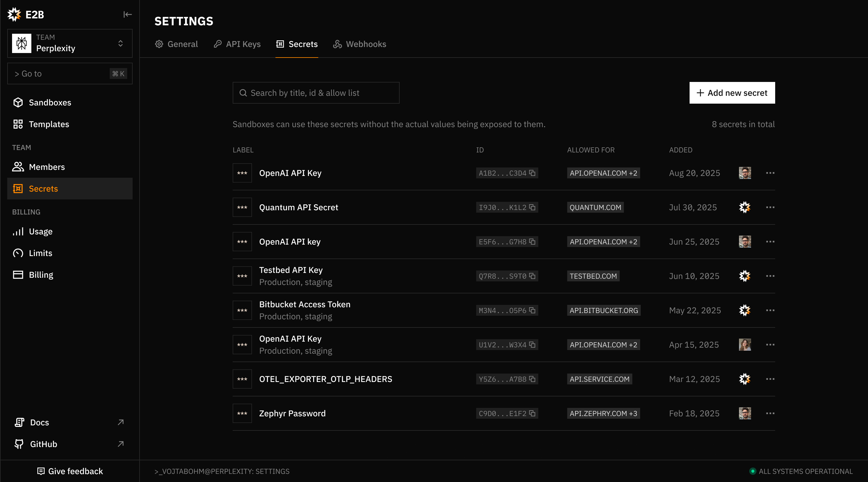Image resolution: width=868 pixels, height=482 pixels.
Task: Click the secrets search field
Action: (x=316, y=92)
